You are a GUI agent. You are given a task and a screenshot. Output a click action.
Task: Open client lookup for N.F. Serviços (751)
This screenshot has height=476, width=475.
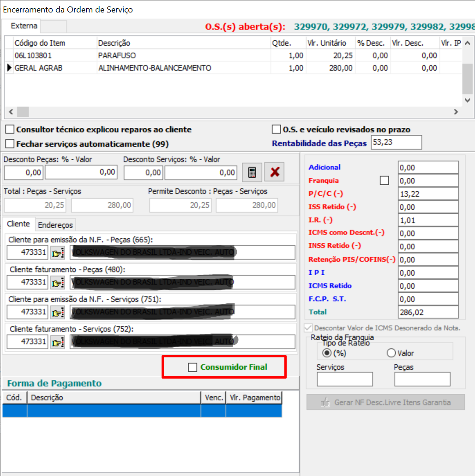58,312
